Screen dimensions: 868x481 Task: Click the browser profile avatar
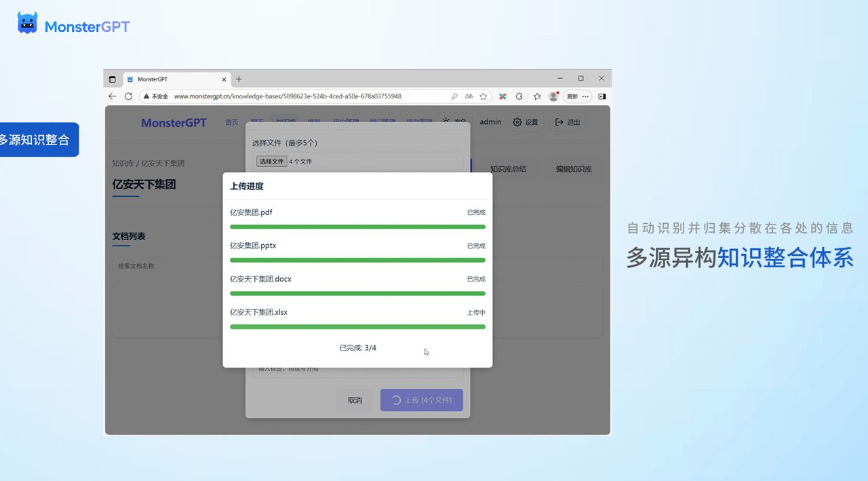[553, 96]
